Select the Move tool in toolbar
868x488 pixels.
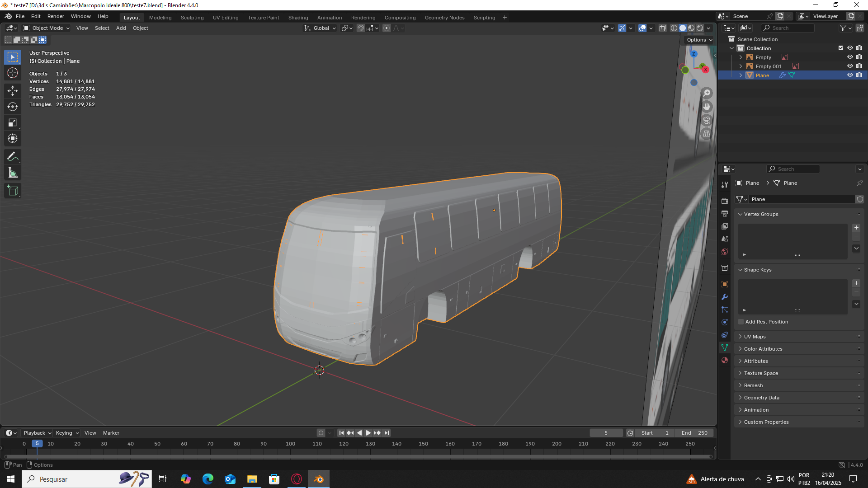click(x=13, y=91)
